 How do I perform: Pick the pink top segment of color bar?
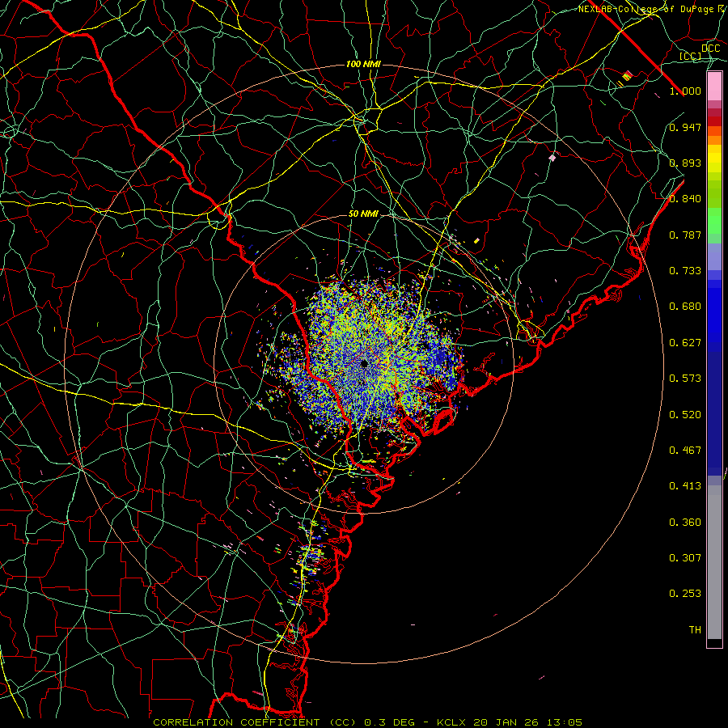(x=714, y=87)
